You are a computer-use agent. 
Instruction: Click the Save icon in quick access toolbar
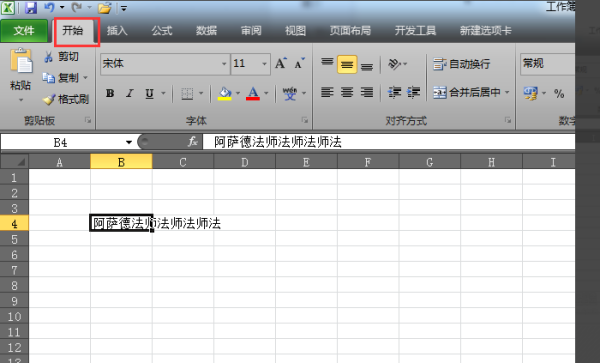coord(31,7)
